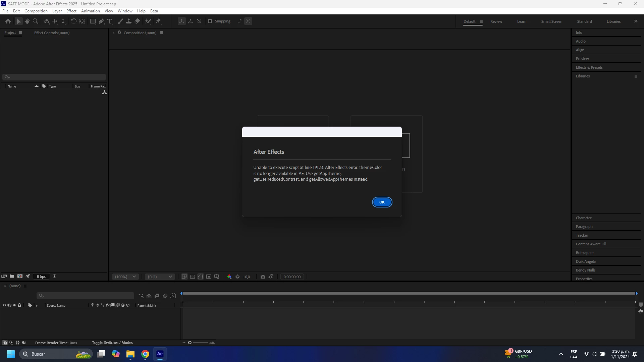
Task: Open the magnification (100%) dropdown
Action: (125, 277)
